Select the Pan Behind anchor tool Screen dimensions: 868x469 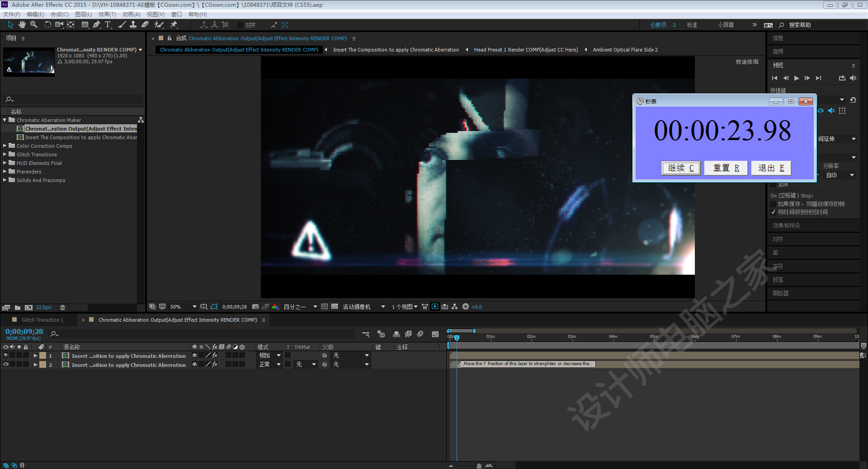[71, 24]
